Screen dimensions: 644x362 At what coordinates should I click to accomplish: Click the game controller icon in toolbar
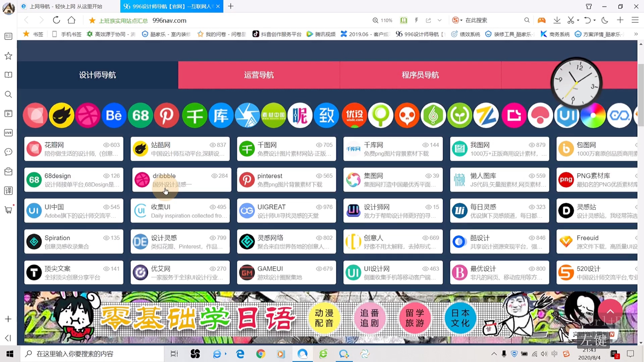click(x=541, y=20)
